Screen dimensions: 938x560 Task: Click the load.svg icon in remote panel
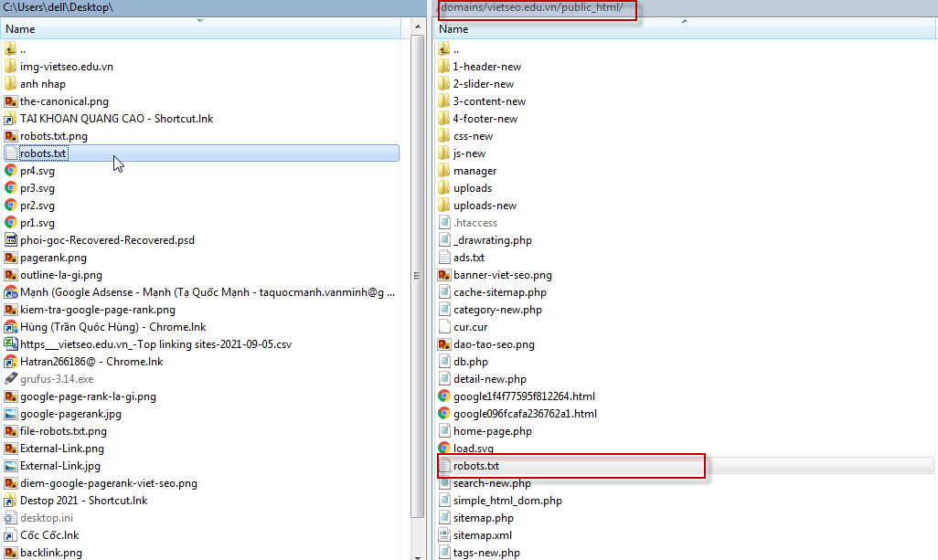pos(445,449)
